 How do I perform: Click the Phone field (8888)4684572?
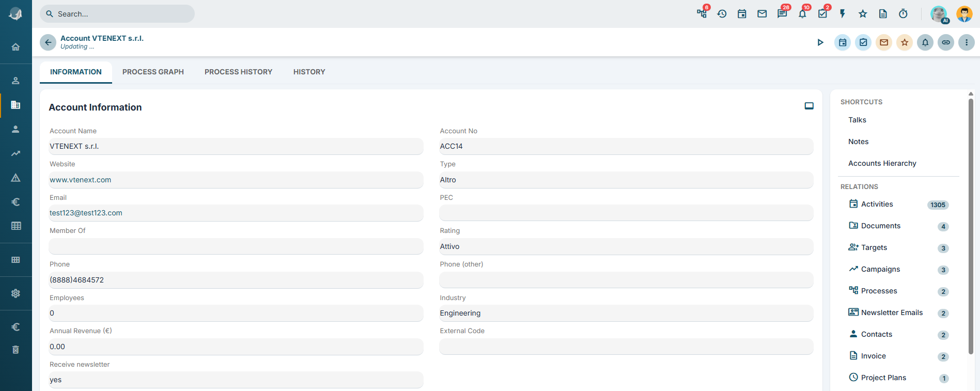(x=236, y=280)
